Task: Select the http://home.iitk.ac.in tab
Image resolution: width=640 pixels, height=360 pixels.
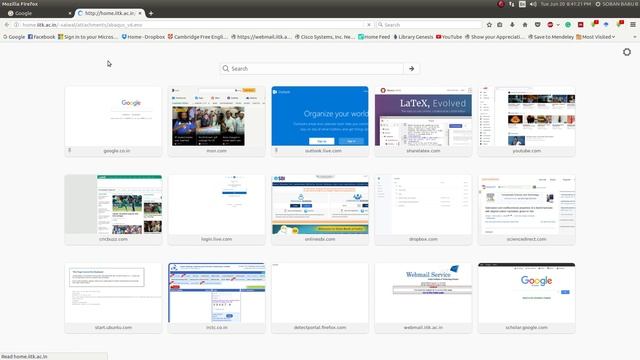Action: point(109,13)
